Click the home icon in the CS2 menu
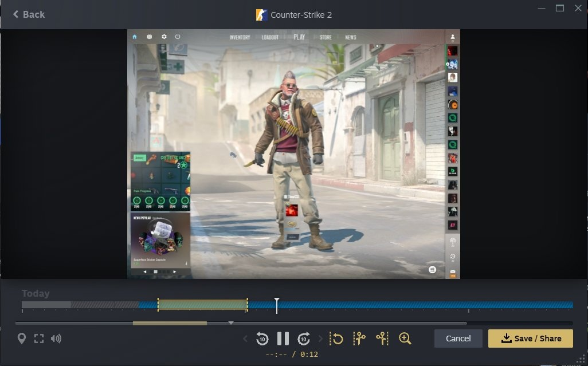The width and height of the screenshot is (588, 366). [x=135, y=37]
